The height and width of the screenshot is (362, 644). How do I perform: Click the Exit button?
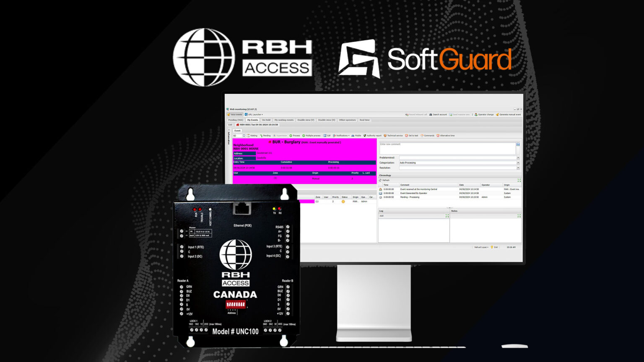click(x=494, y=247)
